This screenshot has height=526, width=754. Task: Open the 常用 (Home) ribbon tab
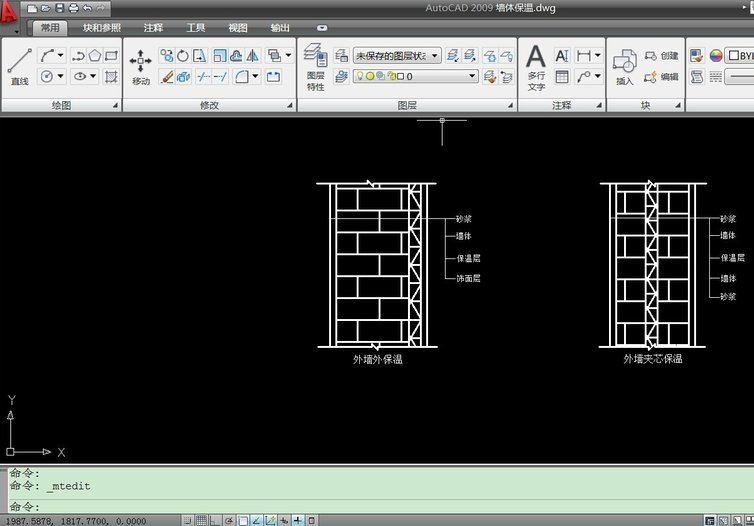[x=50, y=28]
